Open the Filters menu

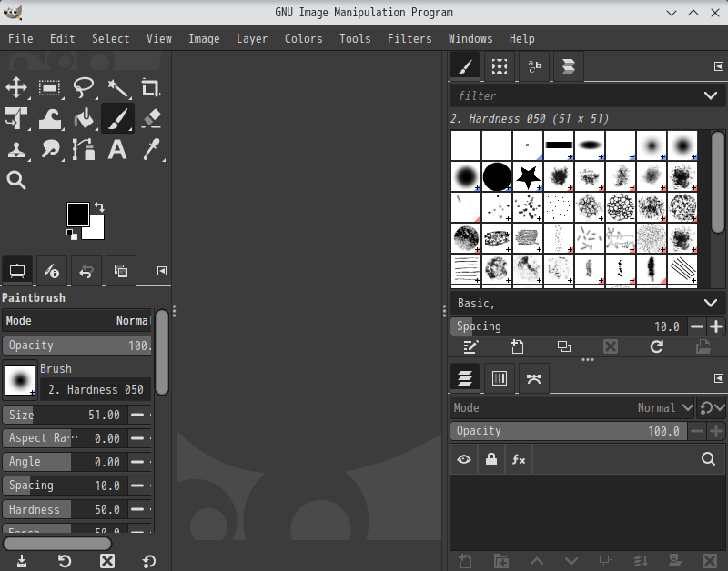pos(409,38)
